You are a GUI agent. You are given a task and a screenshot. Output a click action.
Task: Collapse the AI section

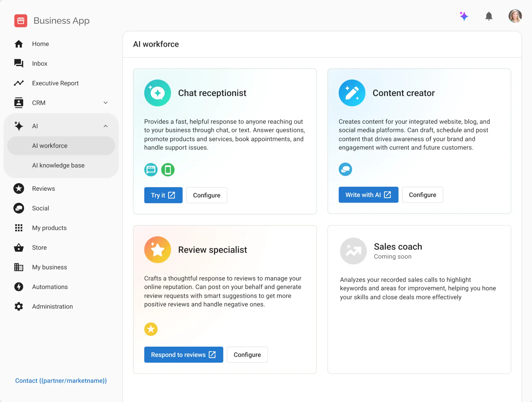click(x=105, y=126)
